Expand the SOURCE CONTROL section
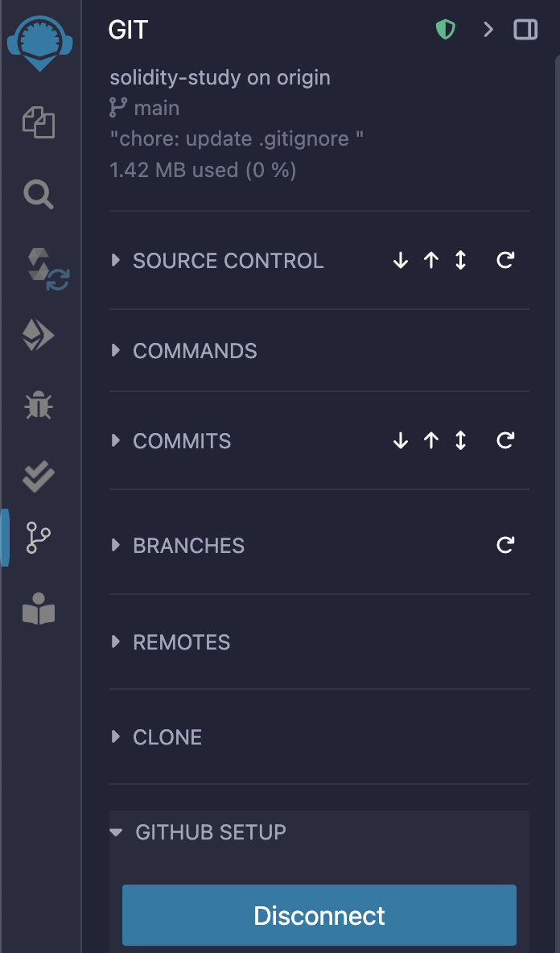The height and width of the screenshot is (953, 560). (115, 261)
